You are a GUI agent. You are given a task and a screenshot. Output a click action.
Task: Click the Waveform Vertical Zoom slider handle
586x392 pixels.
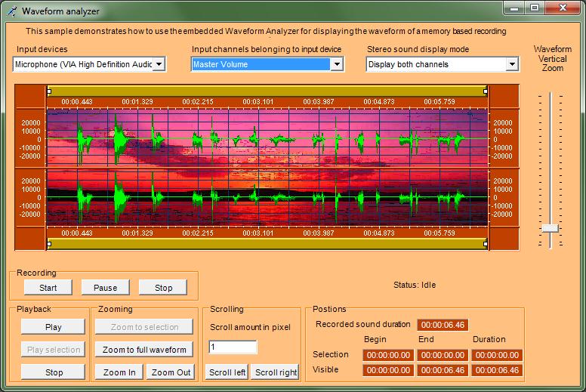(551, 228)
